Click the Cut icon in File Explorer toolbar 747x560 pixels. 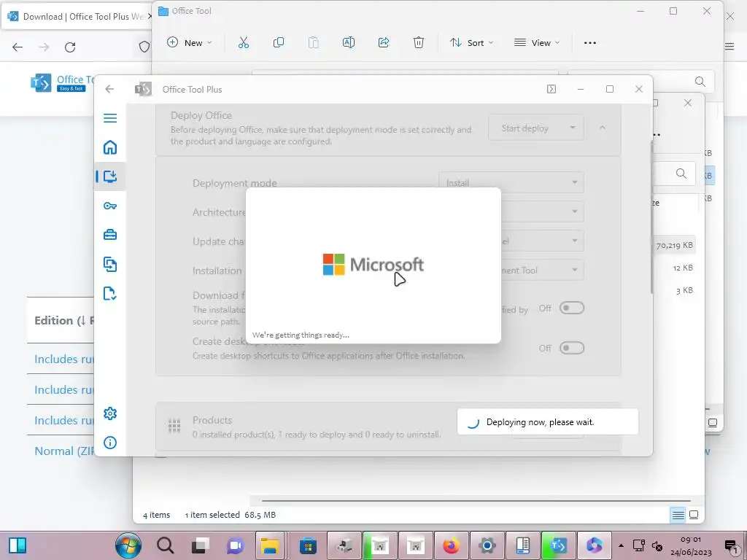pos(244,43)
